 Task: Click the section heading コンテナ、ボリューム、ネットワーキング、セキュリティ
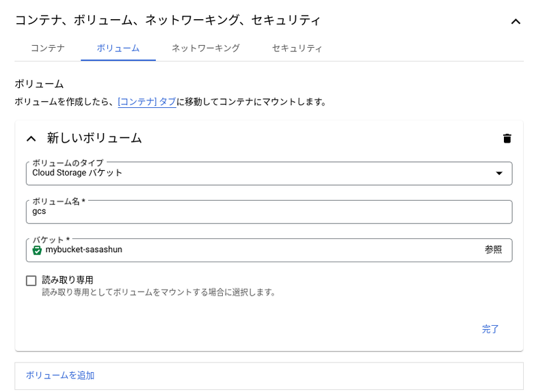(168, 20)
